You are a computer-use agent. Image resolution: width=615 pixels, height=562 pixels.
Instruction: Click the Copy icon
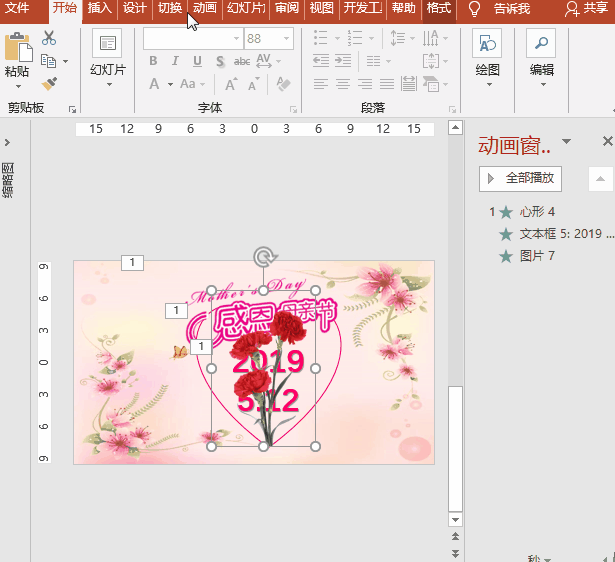tap(49, 61)
